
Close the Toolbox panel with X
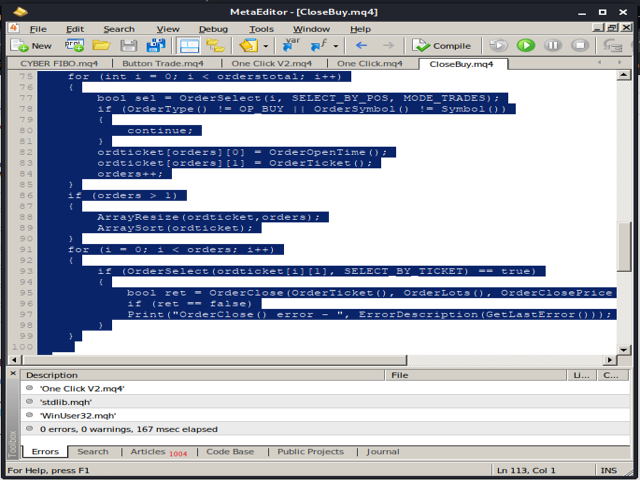[x=13, y=373]
